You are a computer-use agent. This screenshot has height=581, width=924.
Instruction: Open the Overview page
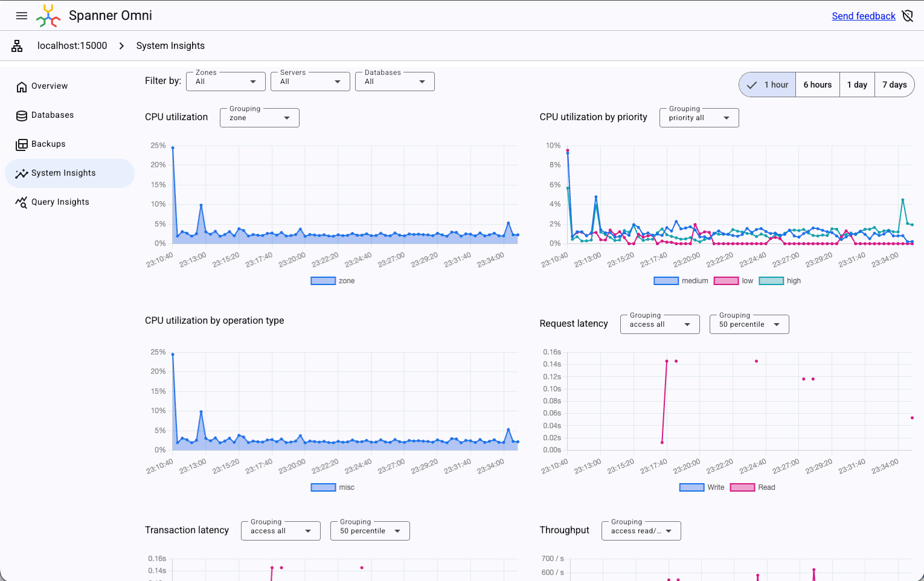(x=69, y=86)
